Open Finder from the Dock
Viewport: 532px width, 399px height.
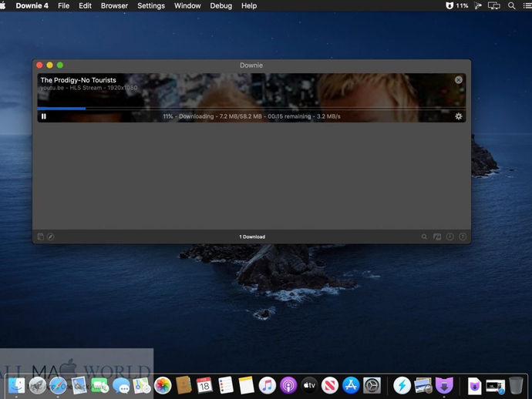click(x=16, y=385)
